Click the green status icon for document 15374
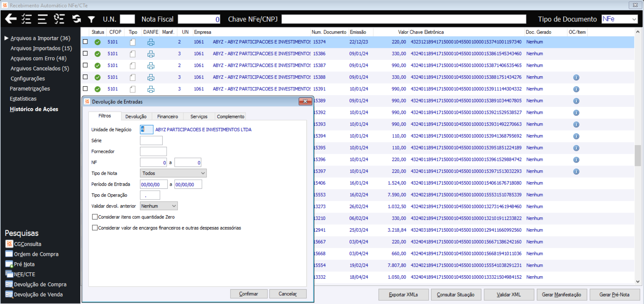Screen dimensions: 644x304 click(x=97, y=42)
